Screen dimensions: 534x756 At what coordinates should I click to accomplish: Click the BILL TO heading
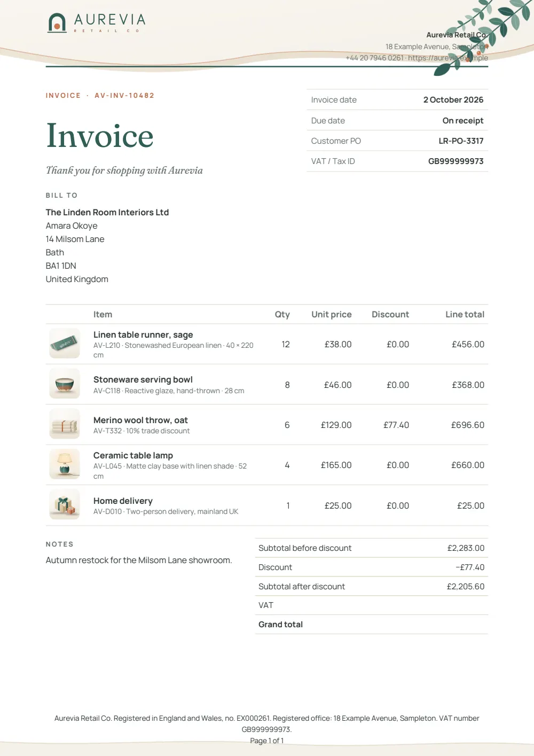click(62, 196)
